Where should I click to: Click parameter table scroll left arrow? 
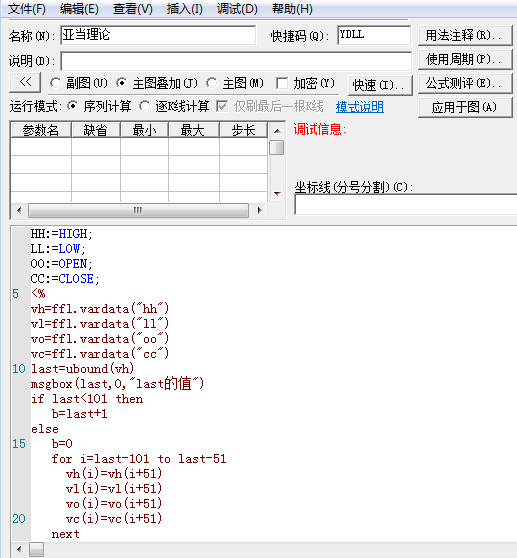point(19,210)
